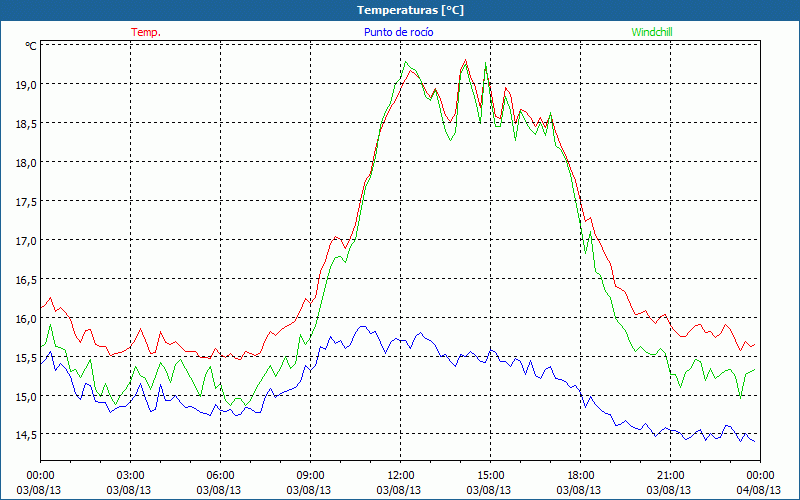
Task: Click the 15,0 y-axis value
Action: 27,396
